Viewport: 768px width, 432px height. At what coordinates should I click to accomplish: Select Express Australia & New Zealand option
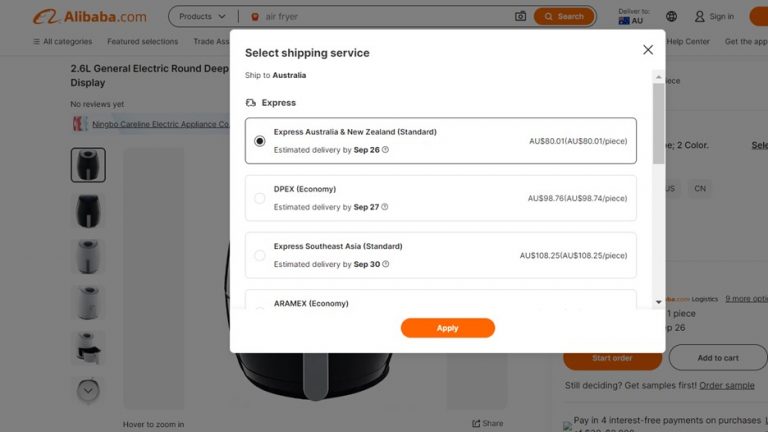pyautogui.click(x=260, y=141)
